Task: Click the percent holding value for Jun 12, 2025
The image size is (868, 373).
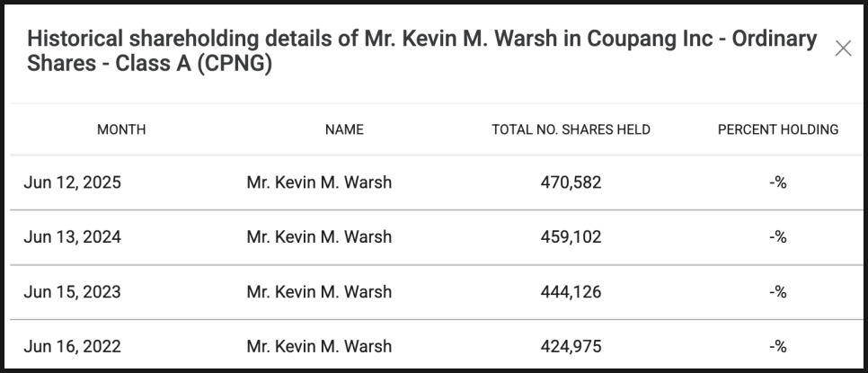Action: (778, 183)
